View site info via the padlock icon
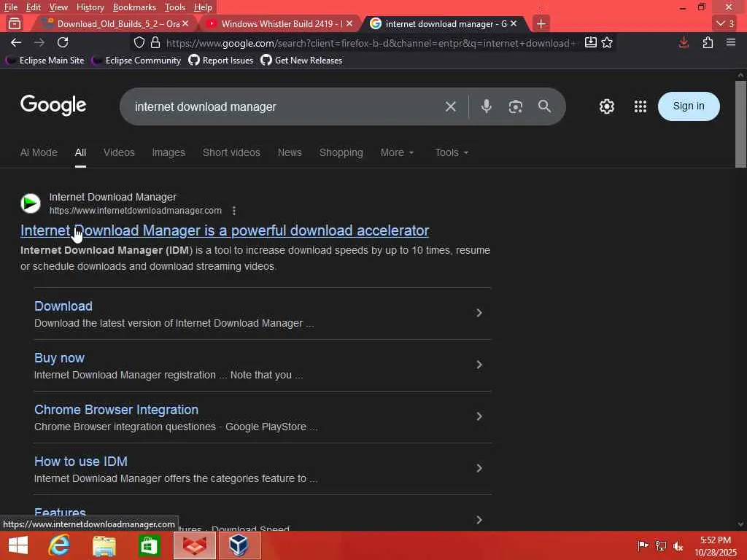The image size is (747, 560). click(155, 43)
